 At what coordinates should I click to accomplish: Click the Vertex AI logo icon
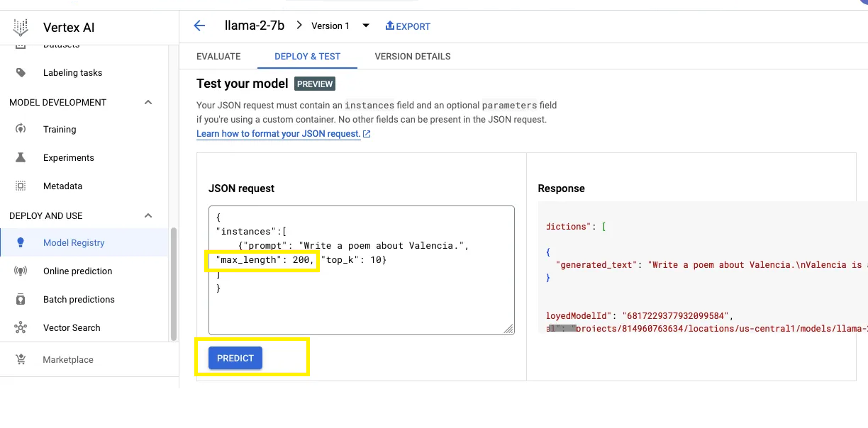[x=21, y=28]
